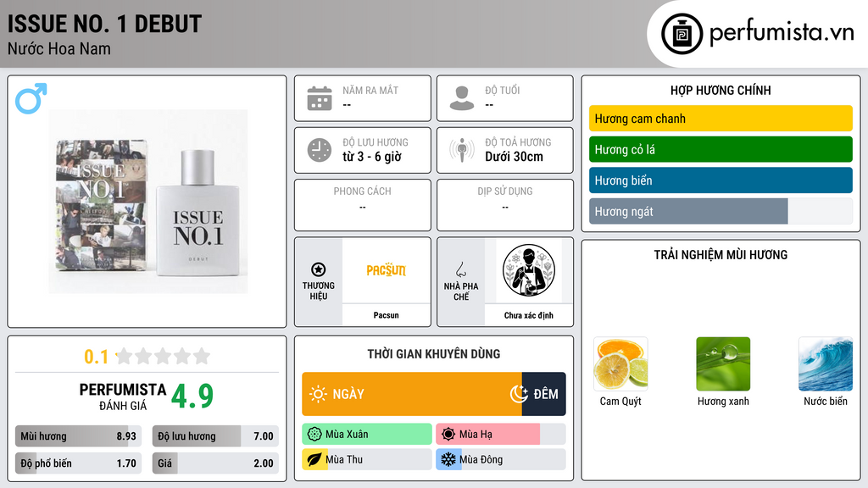Click the 'Dưới 30cm' value
Viewport: 868px width, 488px height.
[x=515, y=157]
